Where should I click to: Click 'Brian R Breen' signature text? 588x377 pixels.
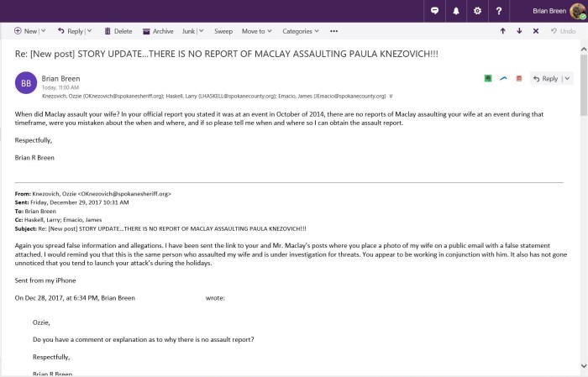coord(34,158)
